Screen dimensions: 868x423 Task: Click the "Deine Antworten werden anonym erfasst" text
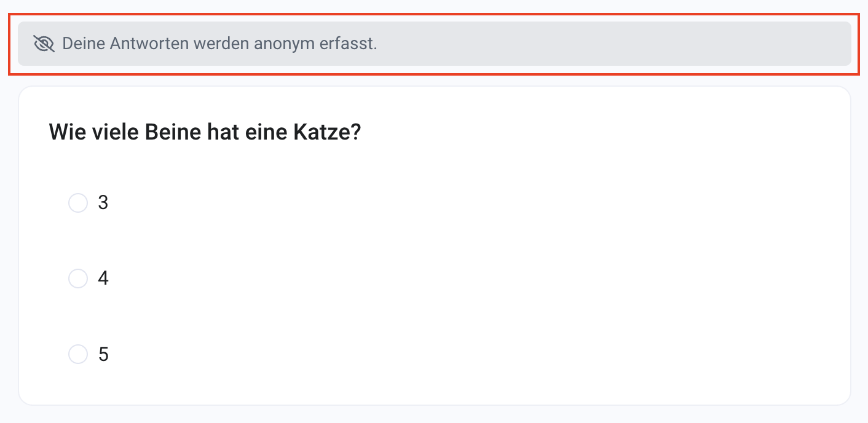pyautogui.click(x=219, y=44)
